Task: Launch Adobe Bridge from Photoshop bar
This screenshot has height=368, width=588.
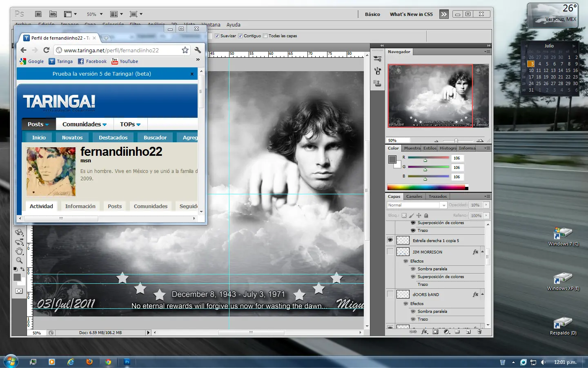Action: pyautogui.click(x=38, y=14)
